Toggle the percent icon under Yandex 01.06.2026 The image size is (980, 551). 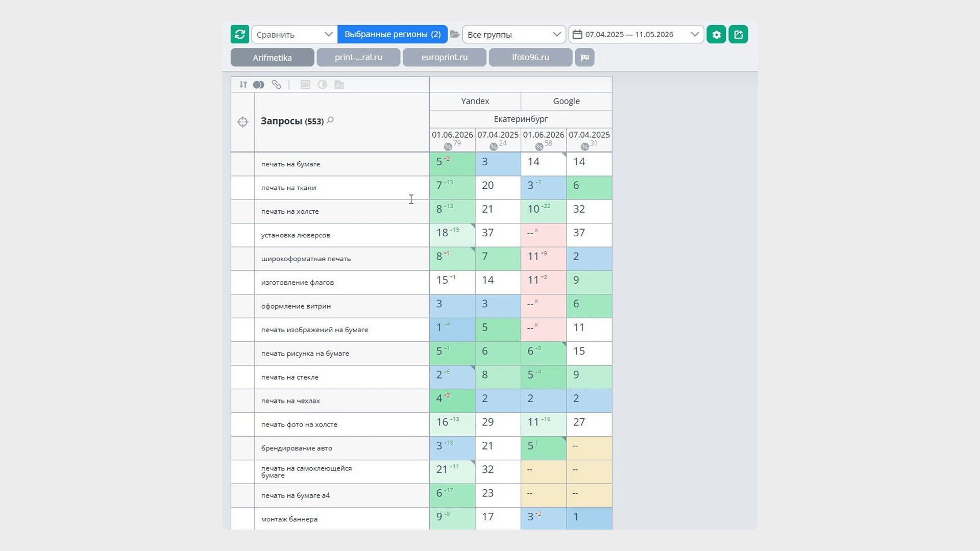pos(448,147)
